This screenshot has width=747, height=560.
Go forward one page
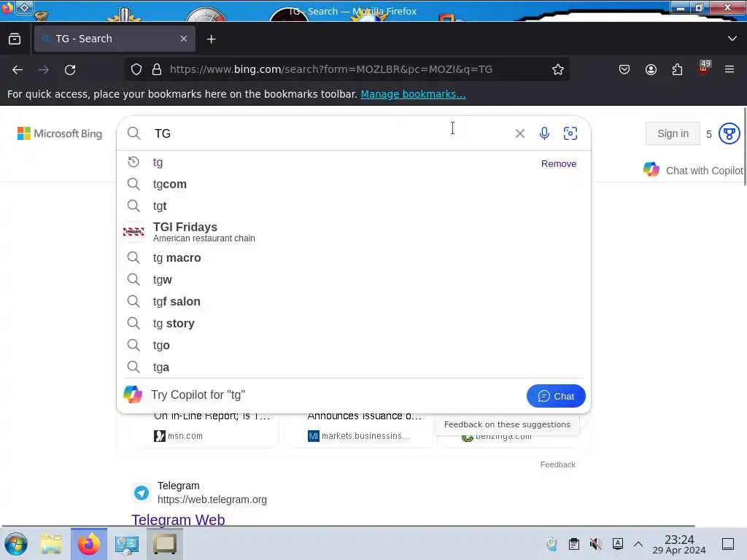coord(44,70)
